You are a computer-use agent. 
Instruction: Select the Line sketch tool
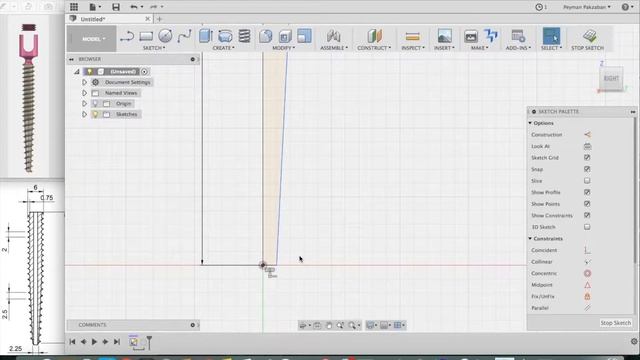coord(127,36)
